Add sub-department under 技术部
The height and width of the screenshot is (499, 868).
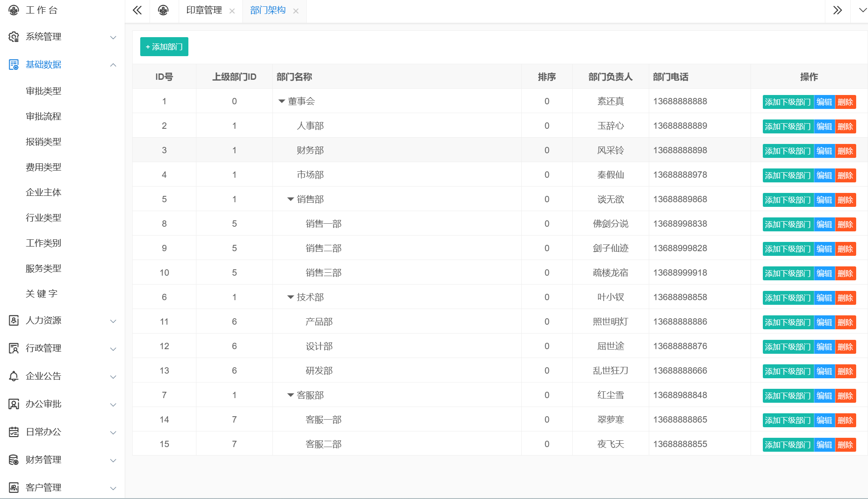[x=788, y=298]
